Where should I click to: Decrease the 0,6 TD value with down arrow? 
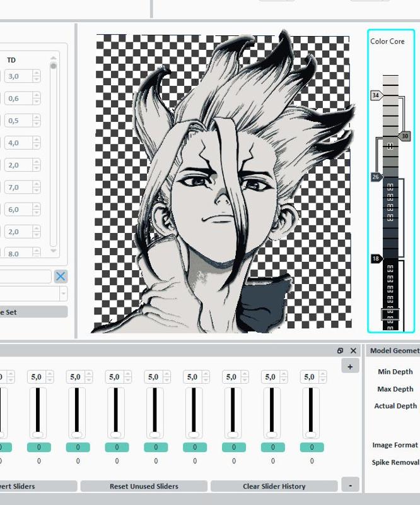click(x=37, y=102)
